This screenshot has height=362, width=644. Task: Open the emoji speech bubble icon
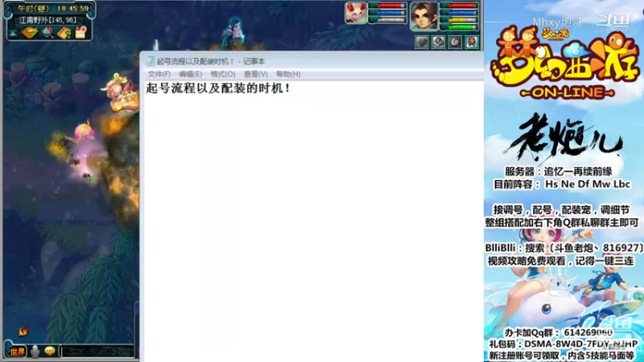(x=50, y=352)
